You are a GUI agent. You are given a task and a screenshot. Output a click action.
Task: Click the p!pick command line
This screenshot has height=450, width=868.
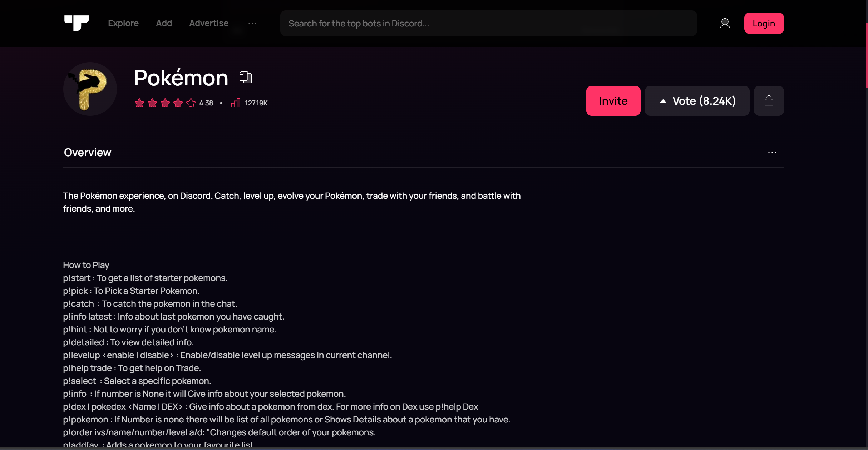click(x=131, y=291)
